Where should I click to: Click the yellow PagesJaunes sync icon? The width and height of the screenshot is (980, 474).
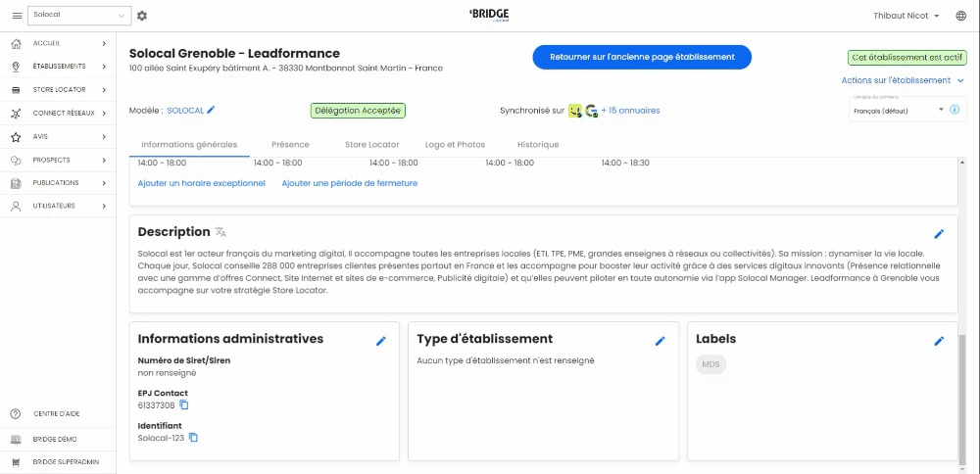point(575,111)
